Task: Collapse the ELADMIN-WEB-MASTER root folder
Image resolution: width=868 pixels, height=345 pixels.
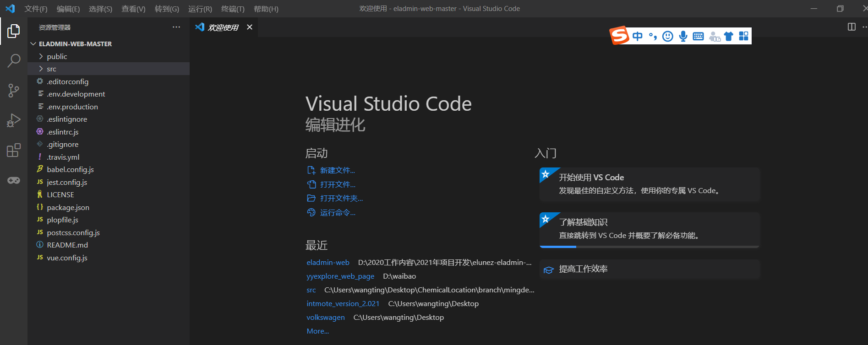Action: 109,44
